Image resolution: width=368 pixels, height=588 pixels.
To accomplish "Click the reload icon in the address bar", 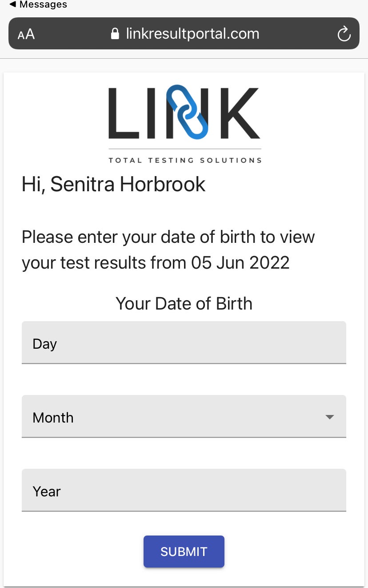I will pyautogui.click(x=344, y=33).
